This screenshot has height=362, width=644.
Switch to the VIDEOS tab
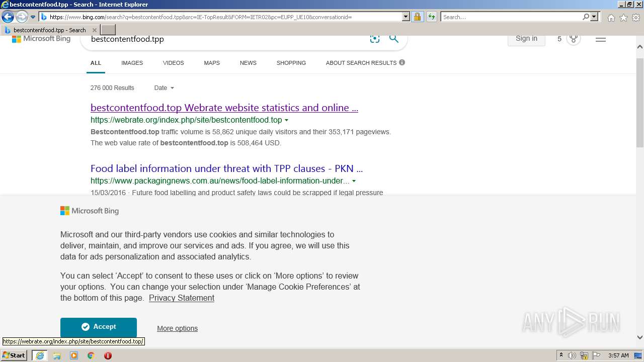[x=173, y=63]
